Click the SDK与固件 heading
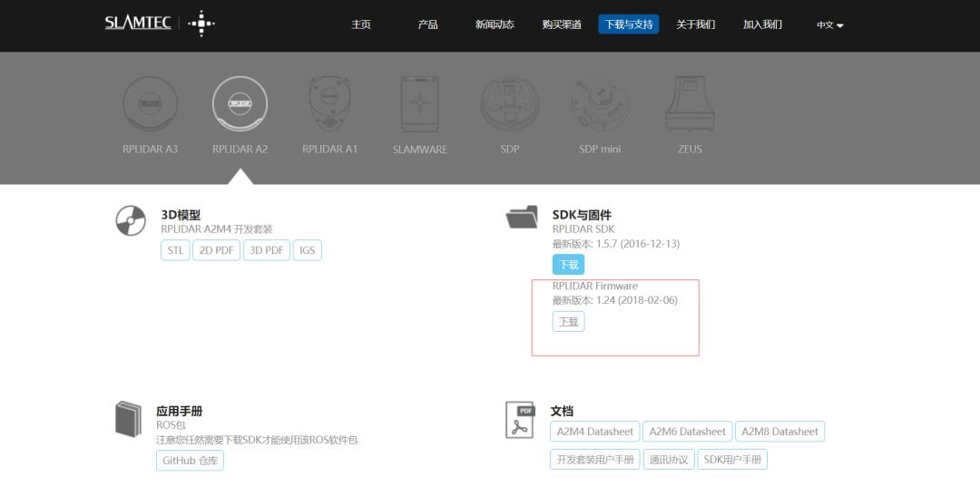 pos(582,215)
